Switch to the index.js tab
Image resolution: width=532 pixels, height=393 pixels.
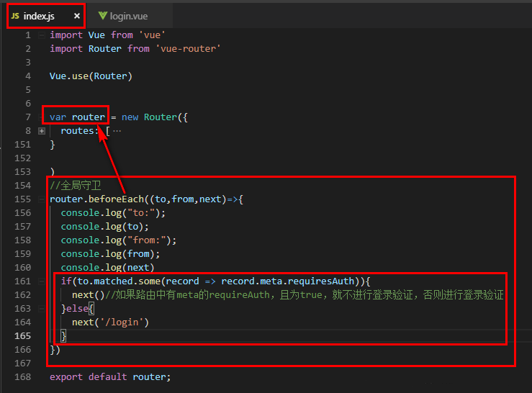coord(46,16)
